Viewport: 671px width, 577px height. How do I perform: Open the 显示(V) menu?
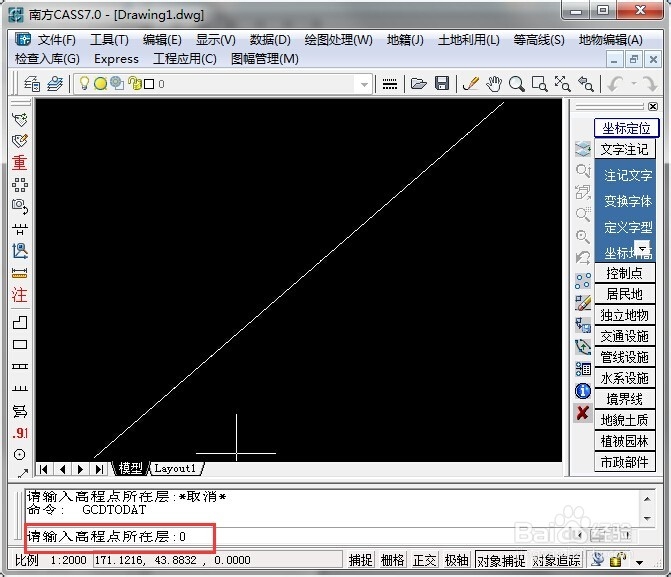pyautogui.click(x=215, y=40)
